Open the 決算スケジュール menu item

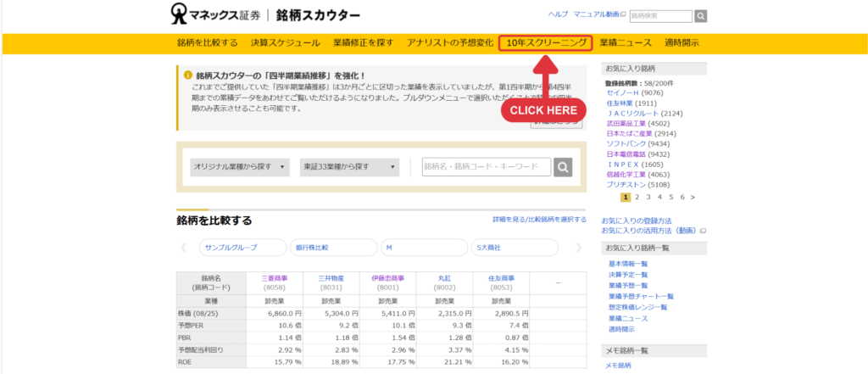click(285, 42)
